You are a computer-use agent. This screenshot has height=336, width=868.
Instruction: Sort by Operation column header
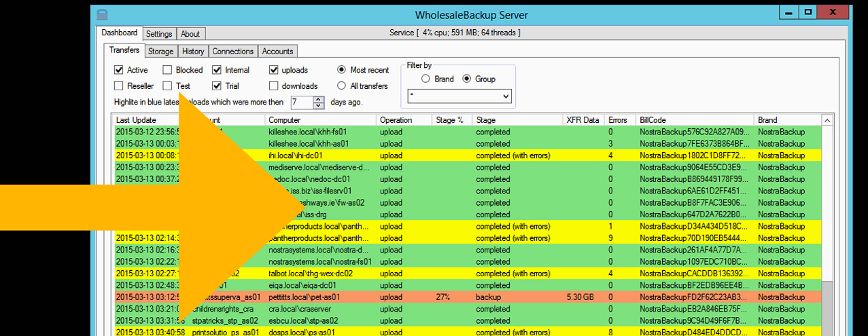(404, 120)
